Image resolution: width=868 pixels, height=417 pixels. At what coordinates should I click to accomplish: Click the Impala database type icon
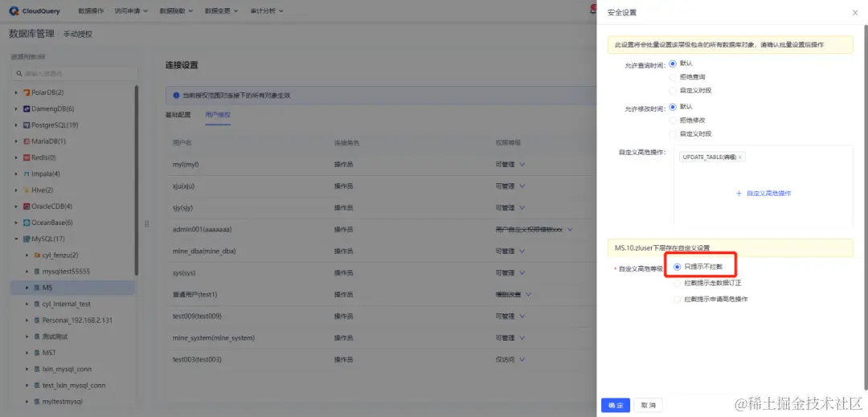[26, 174]
